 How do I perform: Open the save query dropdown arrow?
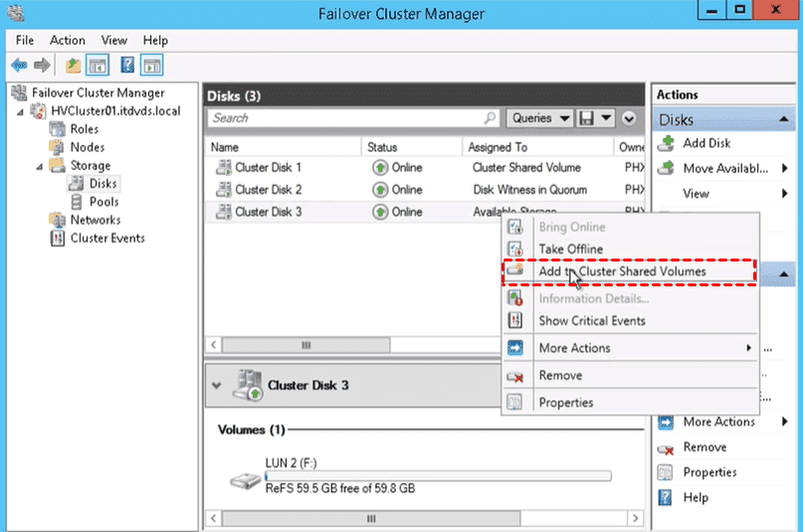coord(606,118)
